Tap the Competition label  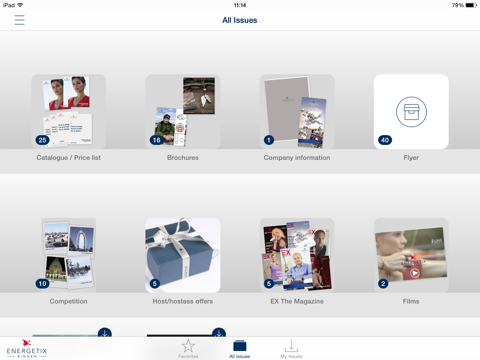click(x=69, y=301)
